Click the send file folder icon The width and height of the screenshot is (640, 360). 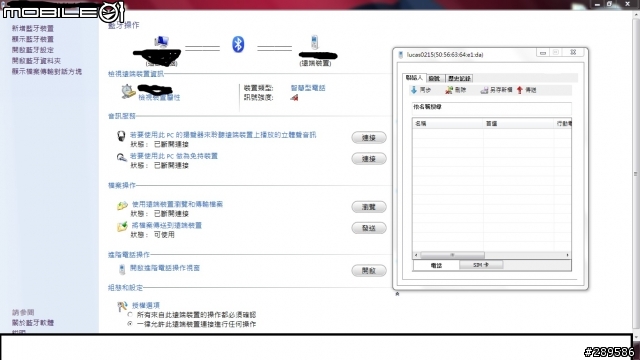122,227
